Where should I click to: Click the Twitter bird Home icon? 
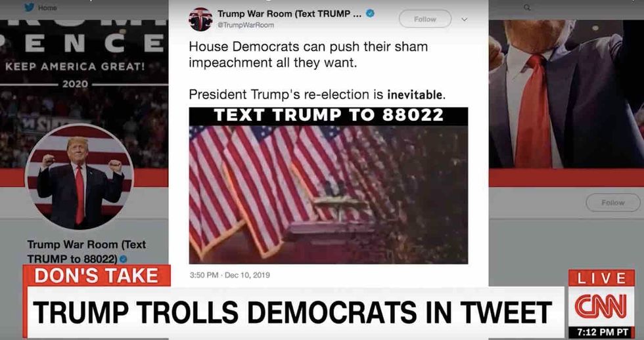click(29, 7)
